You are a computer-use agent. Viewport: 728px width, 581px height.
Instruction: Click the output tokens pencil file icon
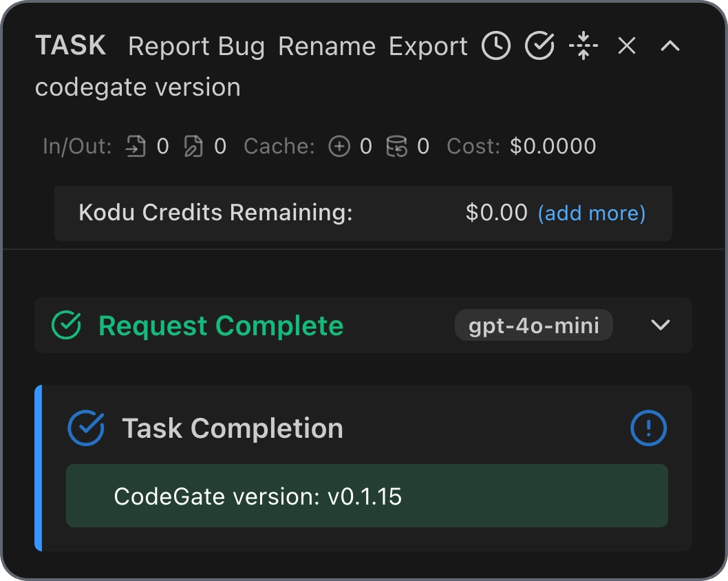coord(193,147)
